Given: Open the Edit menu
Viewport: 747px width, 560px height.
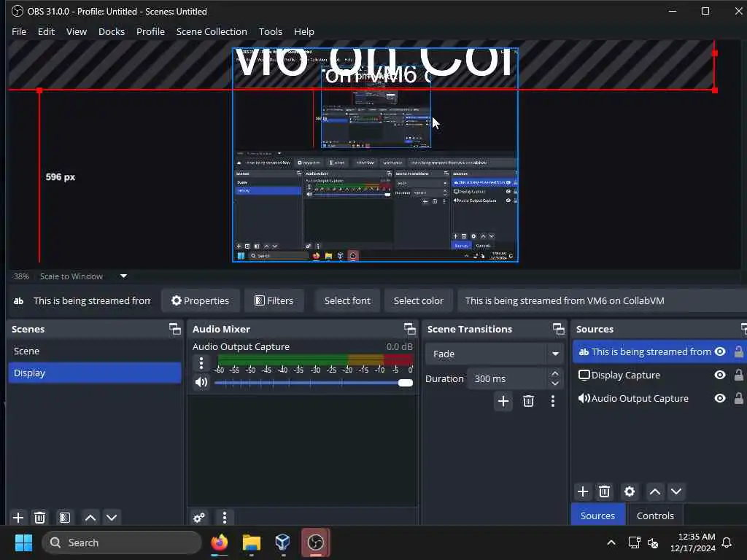Looking at the screenshot, I should 46,31.
